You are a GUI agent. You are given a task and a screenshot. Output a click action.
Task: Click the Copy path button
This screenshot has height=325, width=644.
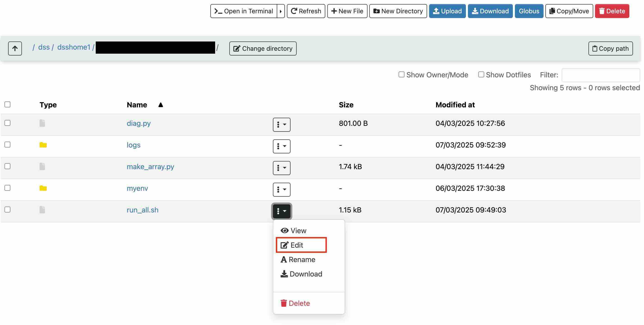click(610, 48)
